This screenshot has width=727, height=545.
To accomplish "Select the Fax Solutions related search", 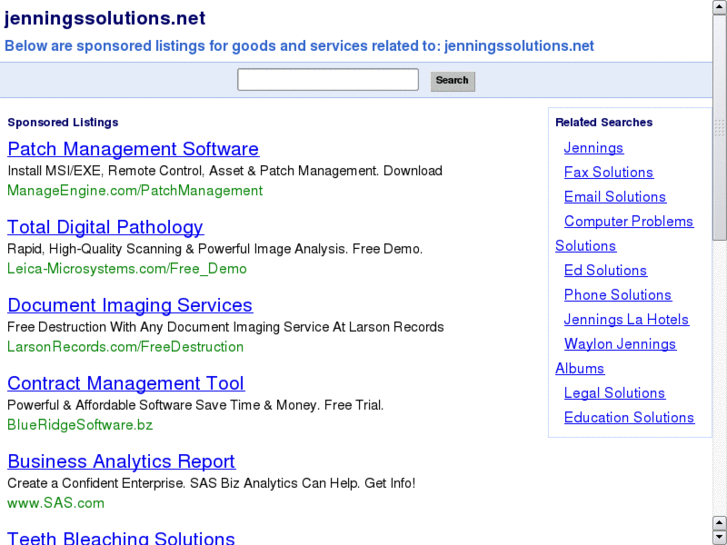I will pos(608,172).
